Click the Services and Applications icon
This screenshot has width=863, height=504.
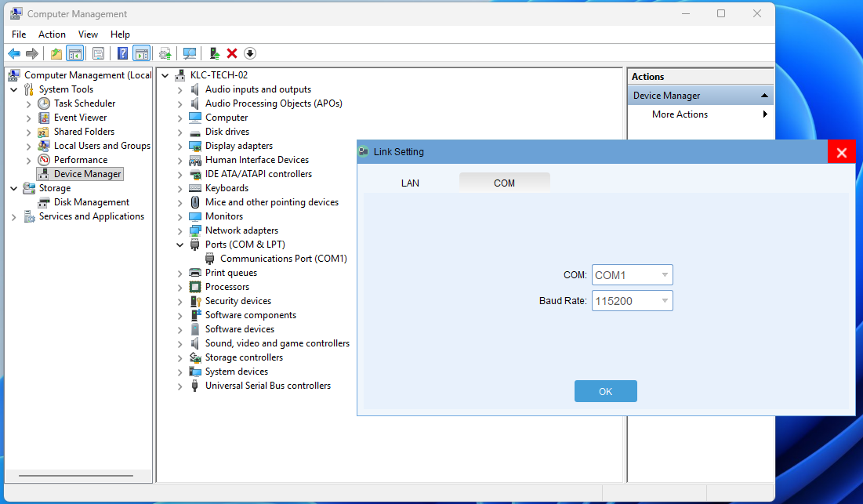pyautogui.click(x=29, y=217)
